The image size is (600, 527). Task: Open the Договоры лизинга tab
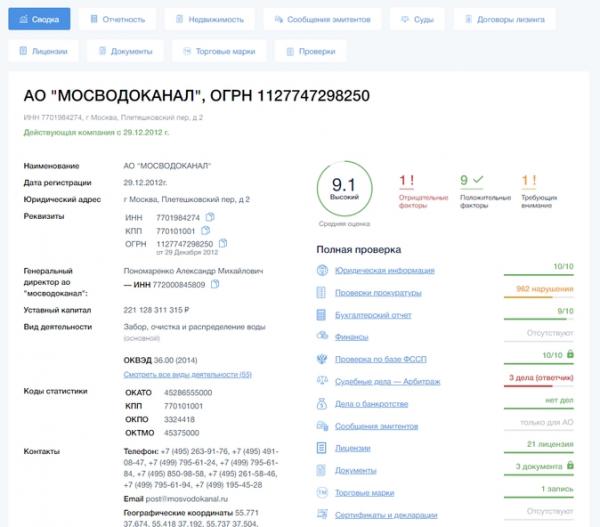[x=505, y=19]
